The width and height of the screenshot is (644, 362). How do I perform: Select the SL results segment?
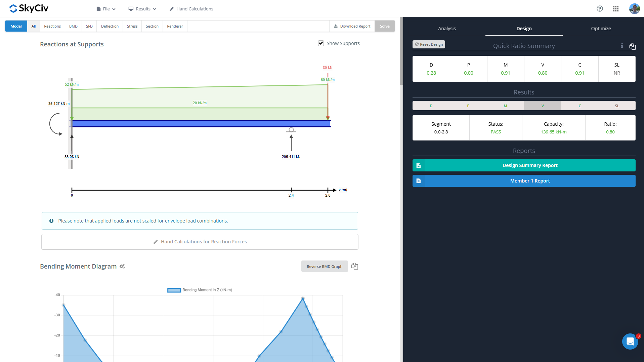[x=617, y=106]
